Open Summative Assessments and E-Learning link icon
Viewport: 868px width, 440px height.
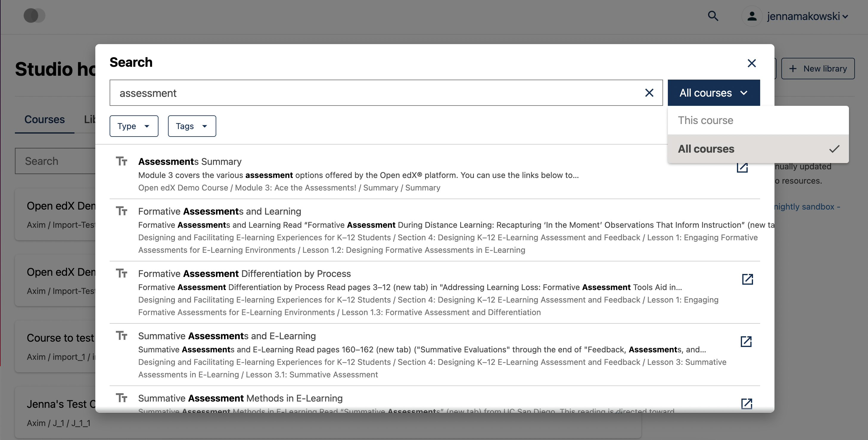[746, 341]
